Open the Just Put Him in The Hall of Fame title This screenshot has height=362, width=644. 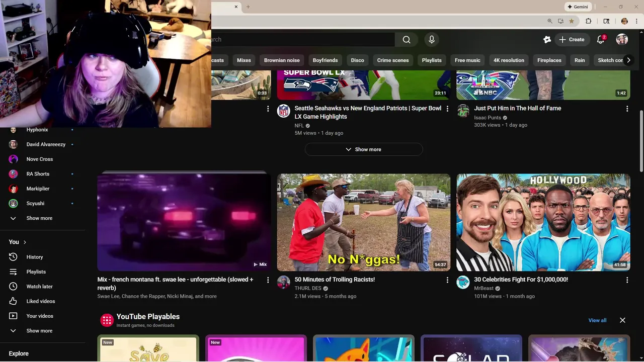click(517, 108)
